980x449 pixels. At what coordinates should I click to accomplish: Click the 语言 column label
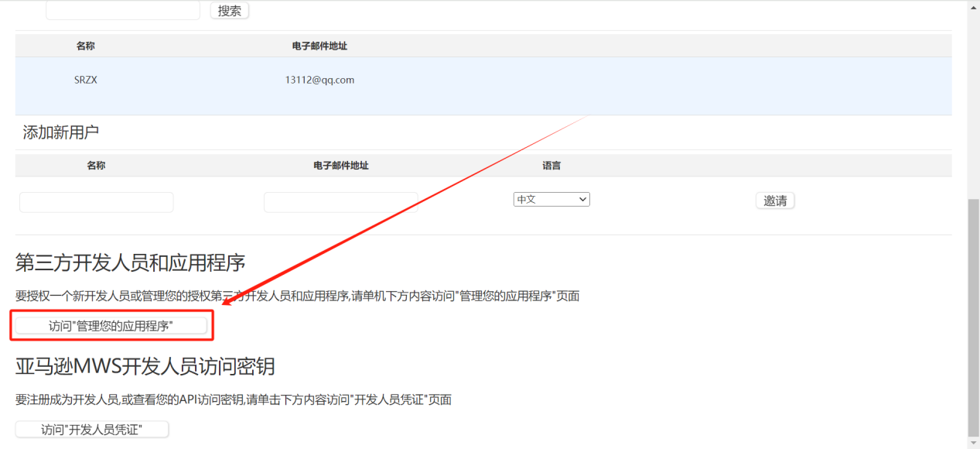point(551,166)
